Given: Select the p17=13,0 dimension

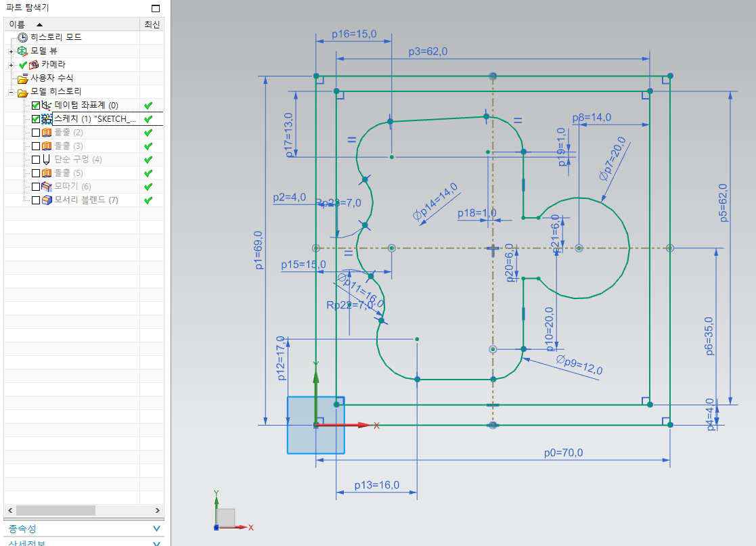Looking at the screenshot, I should (x=288, y=135).
